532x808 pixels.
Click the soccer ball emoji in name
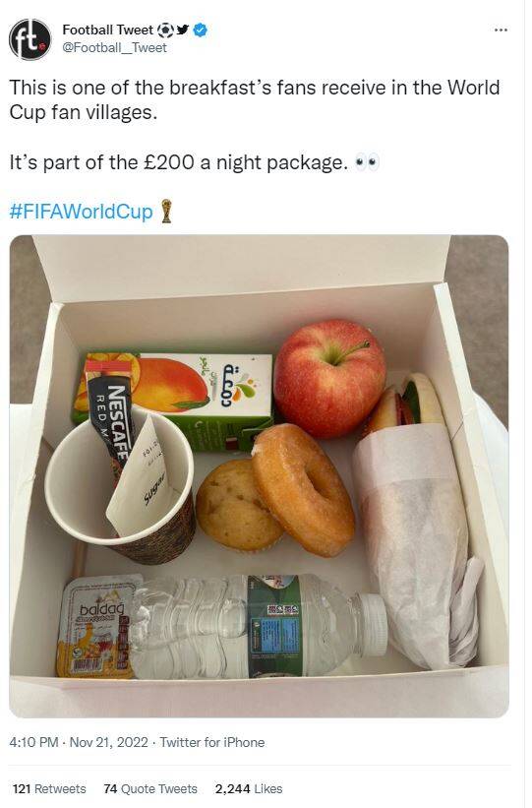[165, 31]
